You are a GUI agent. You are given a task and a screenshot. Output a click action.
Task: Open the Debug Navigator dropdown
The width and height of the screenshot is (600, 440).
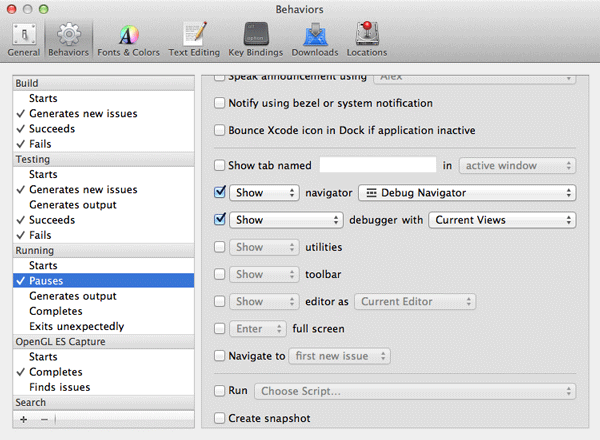point(467,193)
